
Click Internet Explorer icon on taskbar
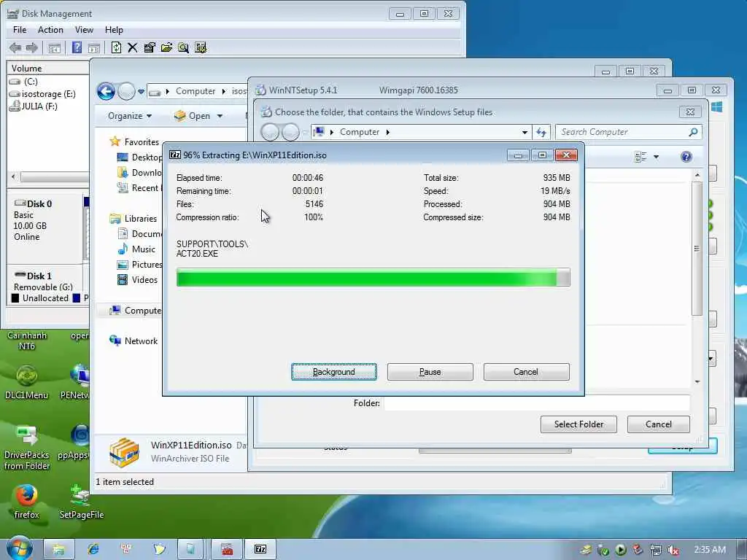coord(93,549)
